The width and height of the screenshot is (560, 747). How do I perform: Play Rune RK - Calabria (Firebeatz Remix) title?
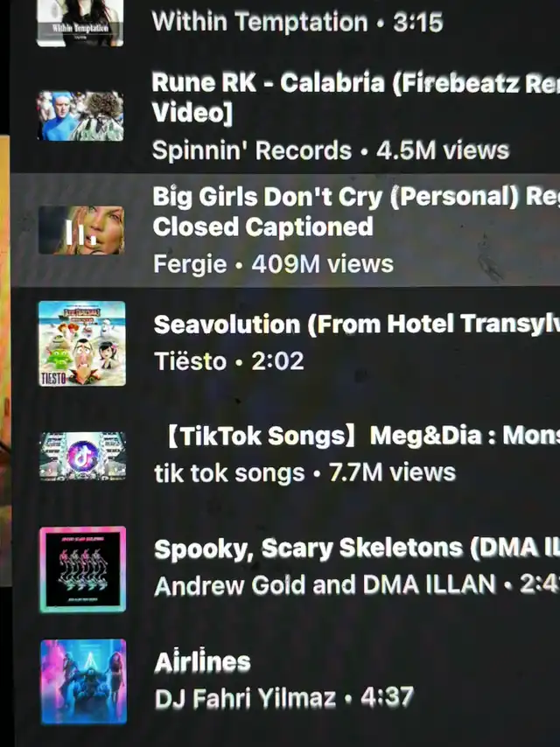[355, 97]
